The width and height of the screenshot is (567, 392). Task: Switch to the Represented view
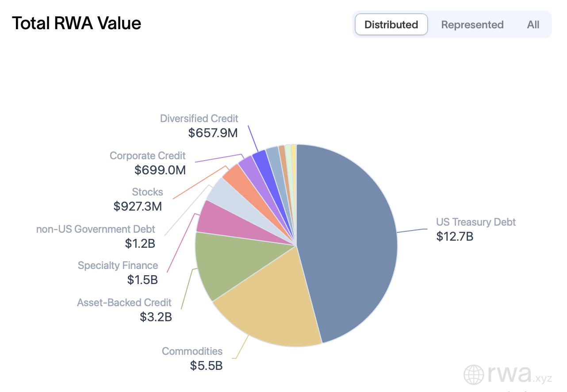[x=472, y=25]
